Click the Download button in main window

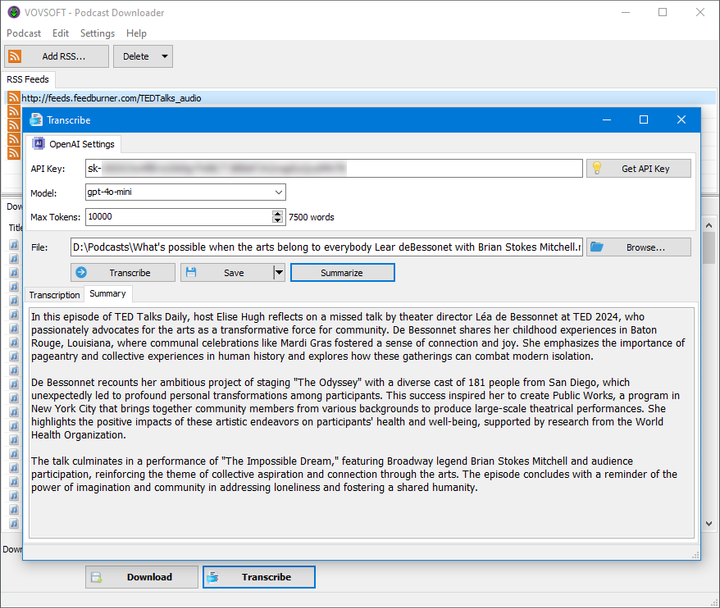point(142,577)
